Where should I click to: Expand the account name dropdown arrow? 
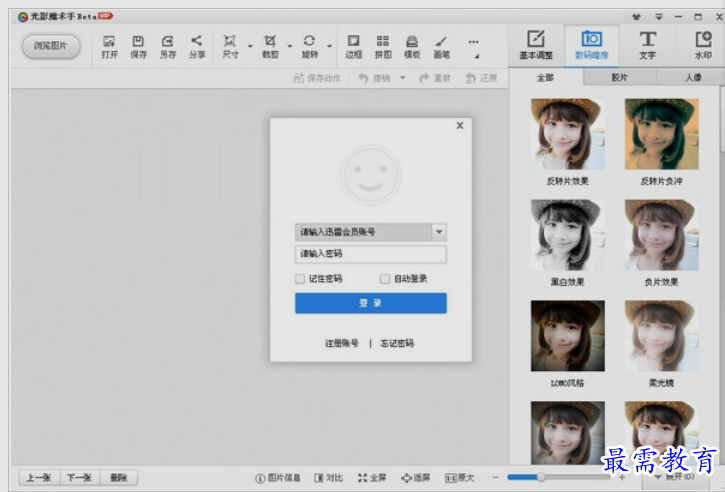(439, 232)
